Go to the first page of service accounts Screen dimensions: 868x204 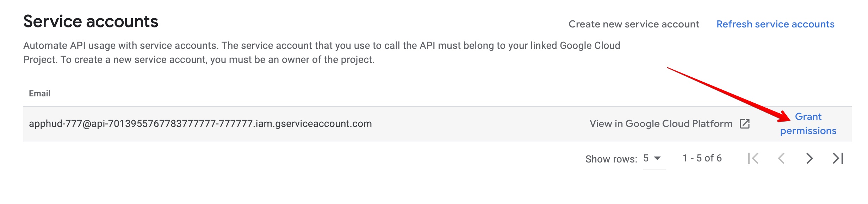point(753,158)
